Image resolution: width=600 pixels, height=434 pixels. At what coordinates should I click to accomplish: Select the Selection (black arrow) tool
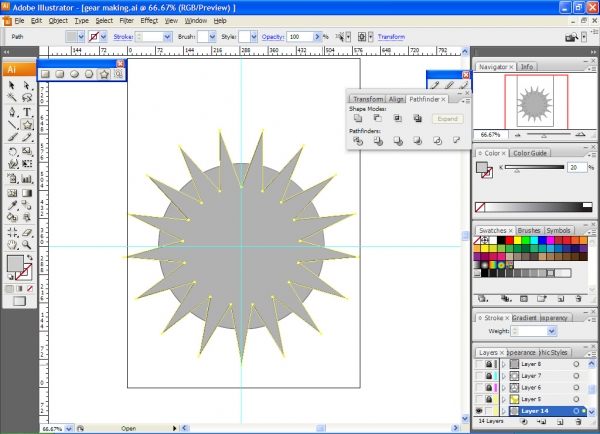pos(12,85)
